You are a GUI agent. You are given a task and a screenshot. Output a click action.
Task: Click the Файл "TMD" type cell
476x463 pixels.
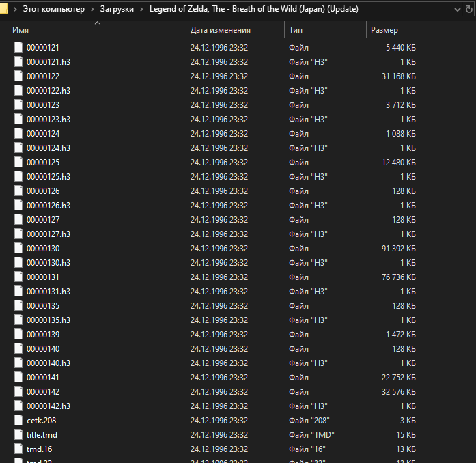click(311, 435)
